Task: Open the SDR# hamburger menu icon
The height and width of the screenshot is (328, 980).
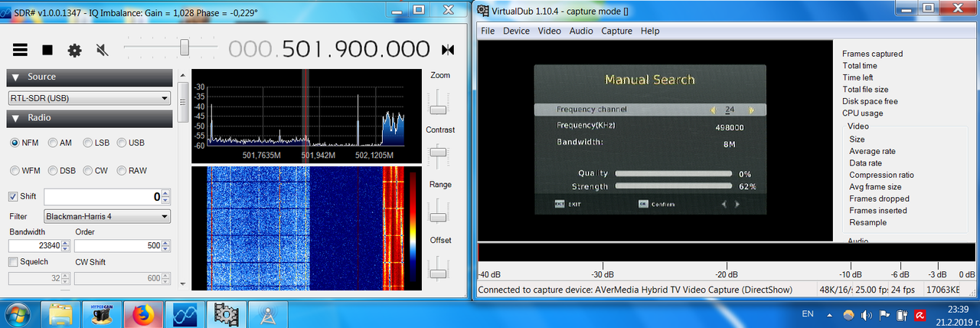Action: (21, 50)
